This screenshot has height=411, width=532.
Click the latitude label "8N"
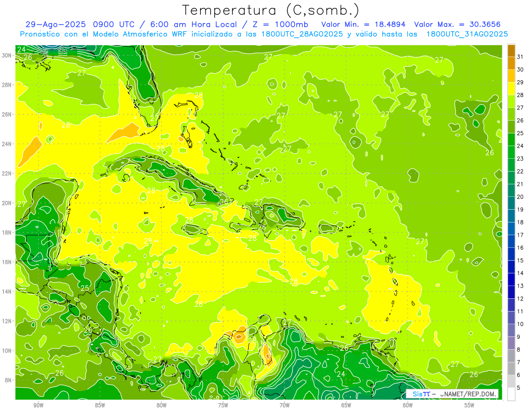[8, 380]
